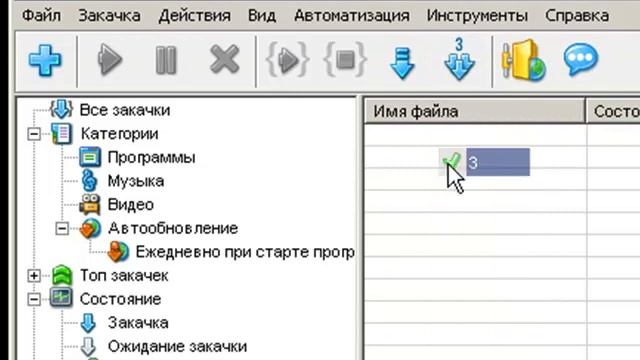Open the Вид menu
Screen dimensions: 640x360
click(262, 16)
